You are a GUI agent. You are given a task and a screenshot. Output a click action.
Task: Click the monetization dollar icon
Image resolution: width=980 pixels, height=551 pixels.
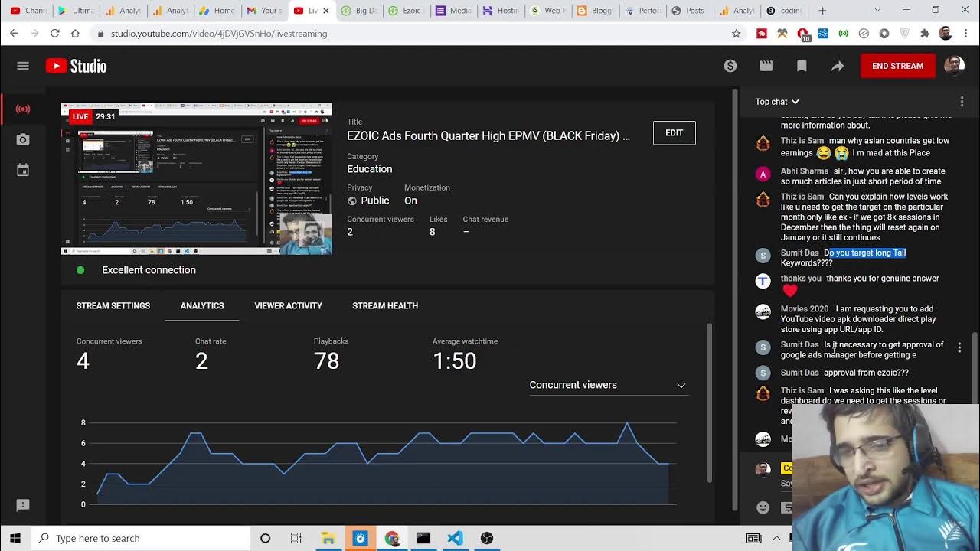click(x=730, y=66)
